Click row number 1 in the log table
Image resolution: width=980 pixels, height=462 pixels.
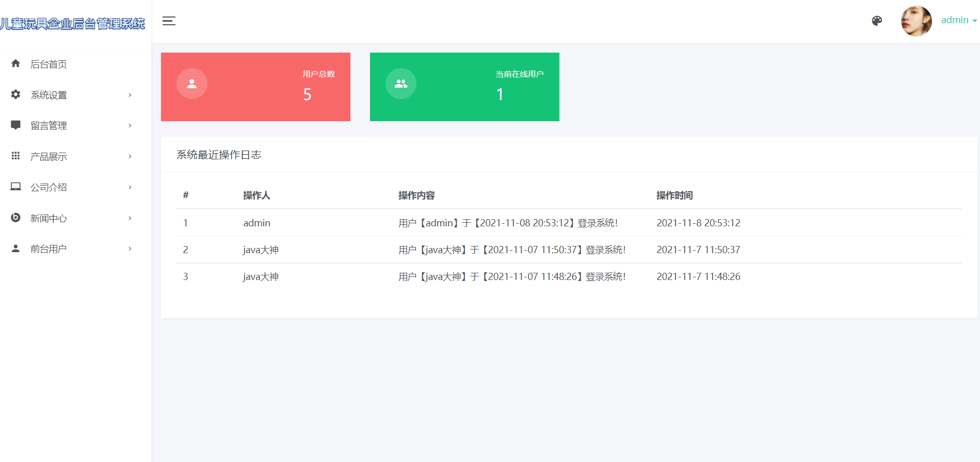point(185,223)
